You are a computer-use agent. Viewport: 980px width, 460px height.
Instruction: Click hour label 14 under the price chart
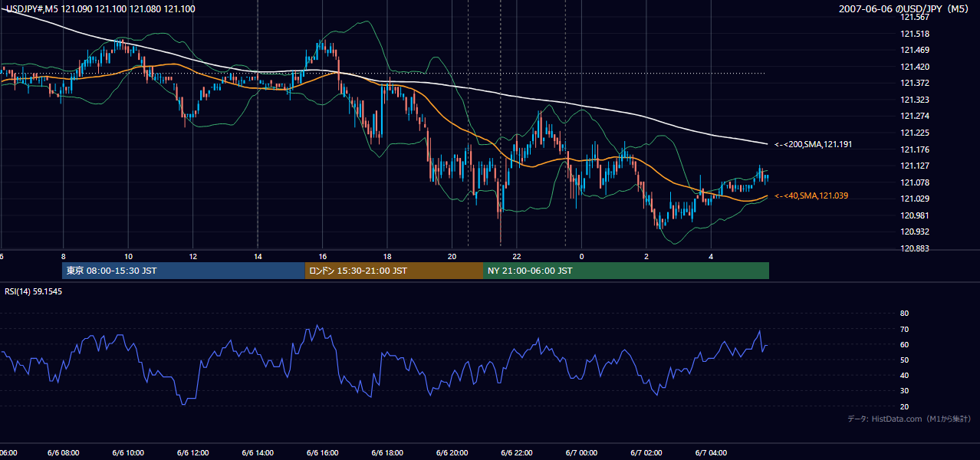click(x=258, y=256)
